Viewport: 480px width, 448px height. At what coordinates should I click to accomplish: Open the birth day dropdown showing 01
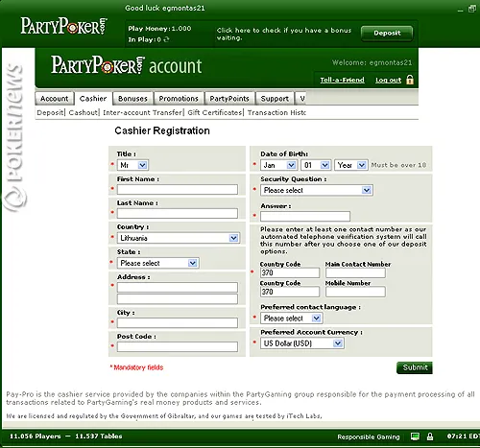[x=316, y=165]
